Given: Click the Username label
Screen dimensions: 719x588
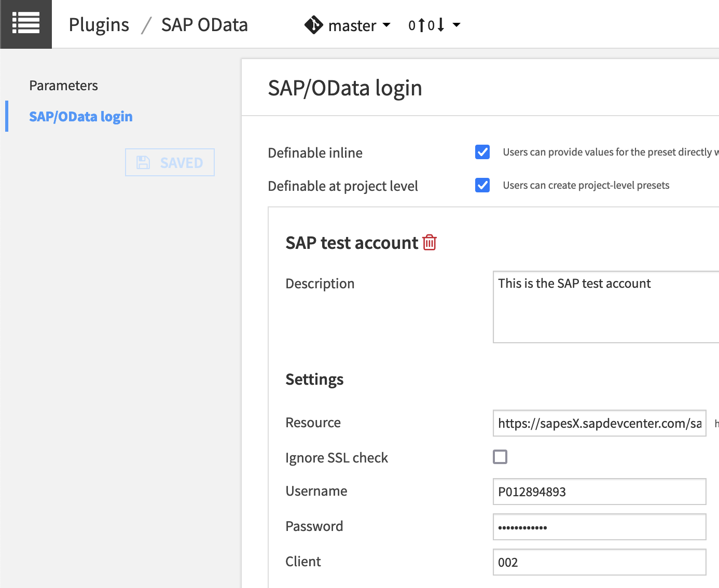Looking at the screenshot, I should [316, 491].
